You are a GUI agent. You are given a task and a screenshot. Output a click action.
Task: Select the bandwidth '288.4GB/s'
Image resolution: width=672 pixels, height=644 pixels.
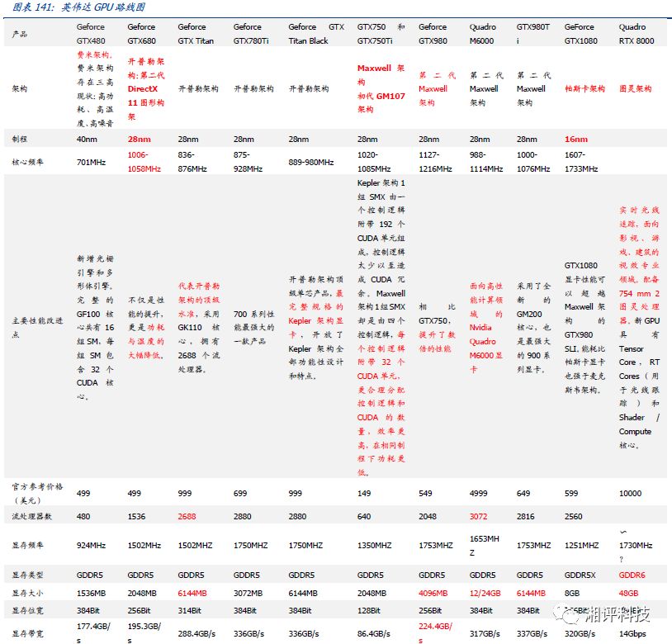click(196, 633)
